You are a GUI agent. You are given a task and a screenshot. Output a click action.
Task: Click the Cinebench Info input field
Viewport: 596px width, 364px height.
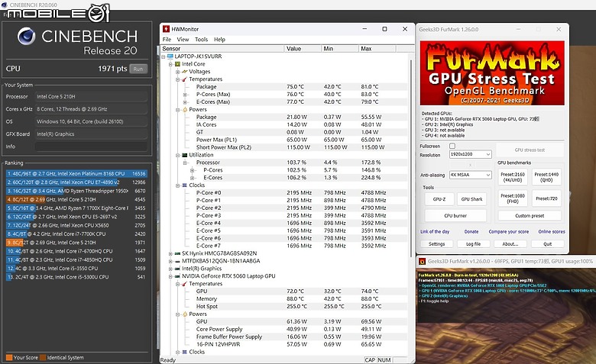91,147
